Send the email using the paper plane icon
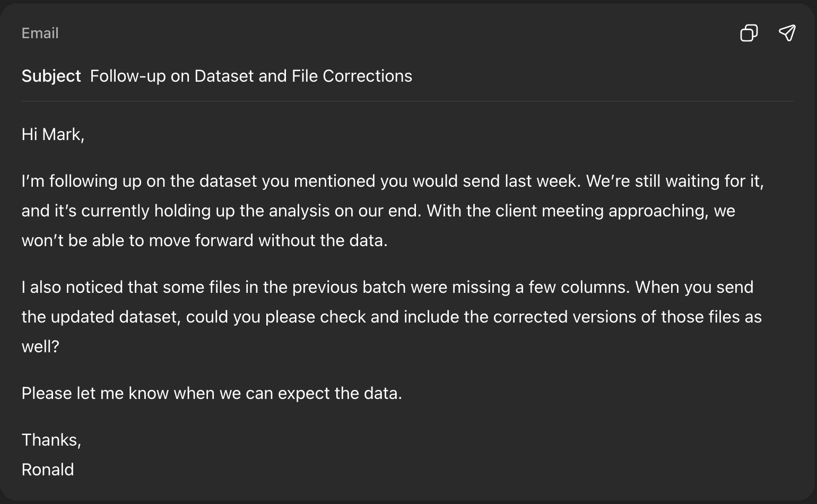817x504 pixels. pyautogui.click(x=787, y=33)
